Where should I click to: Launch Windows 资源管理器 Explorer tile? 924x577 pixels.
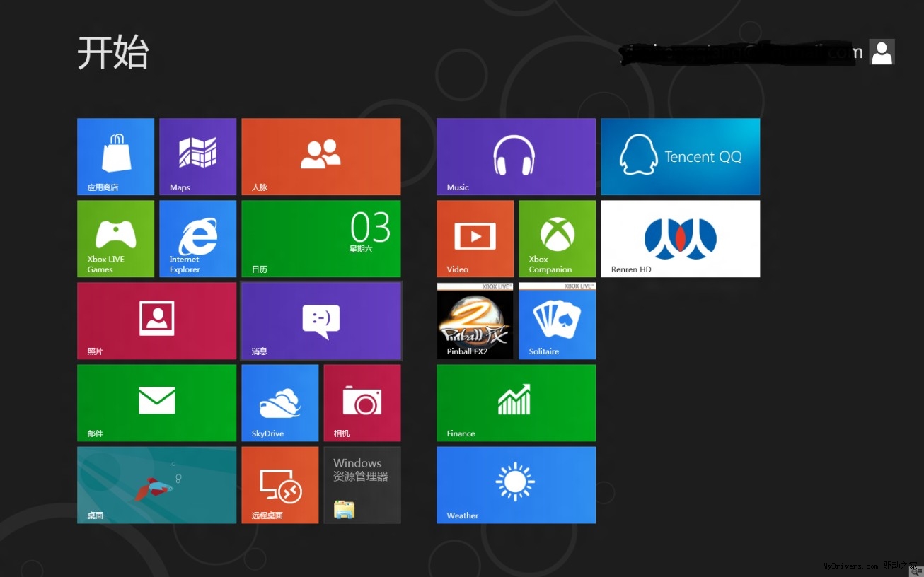click(x=362, y=485)
